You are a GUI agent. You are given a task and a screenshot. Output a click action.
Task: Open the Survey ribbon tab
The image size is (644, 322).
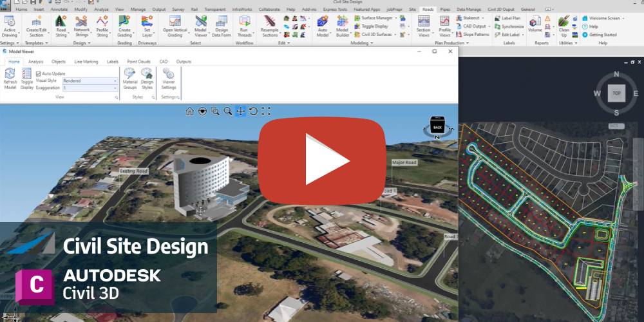tap(178, 9)
